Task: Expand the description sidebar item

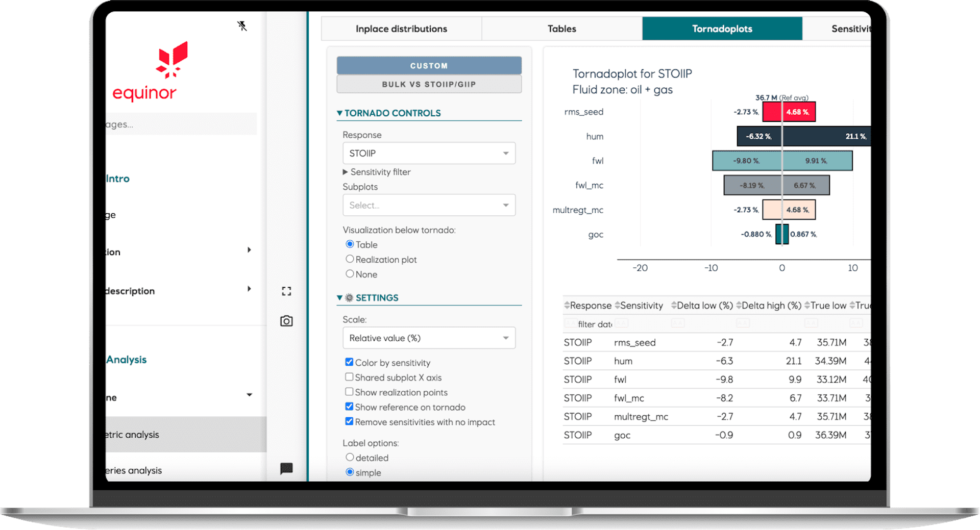Action: [x=249, y=289]
